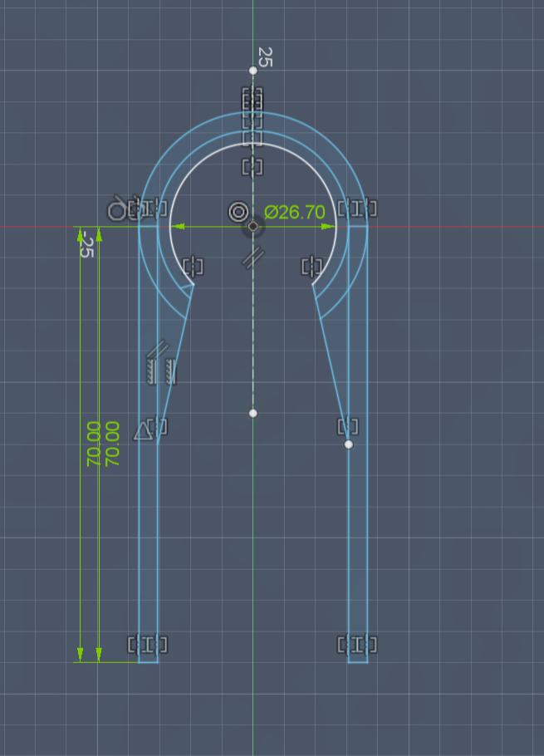The width and height of the screenshot is (544, 756).
Task: Click the parallel constraint glyph on the dashed centerline
Action: click(252, 257)
